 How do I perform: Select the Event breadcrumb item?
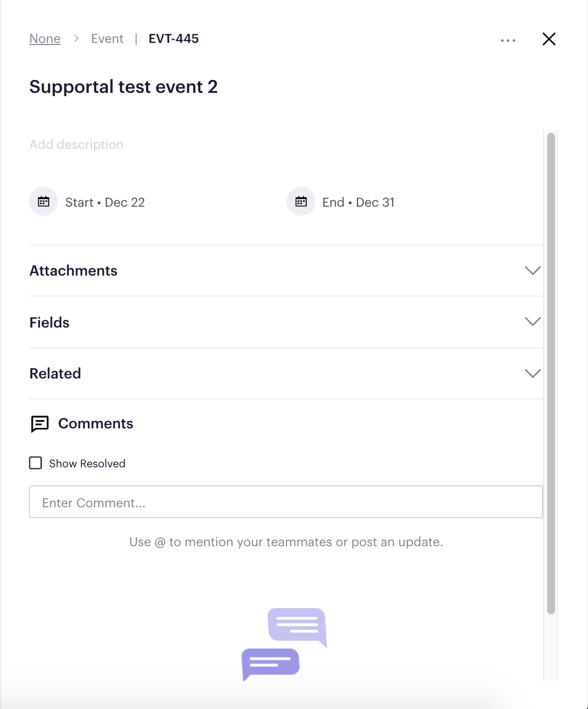click(x=107, y=39)
